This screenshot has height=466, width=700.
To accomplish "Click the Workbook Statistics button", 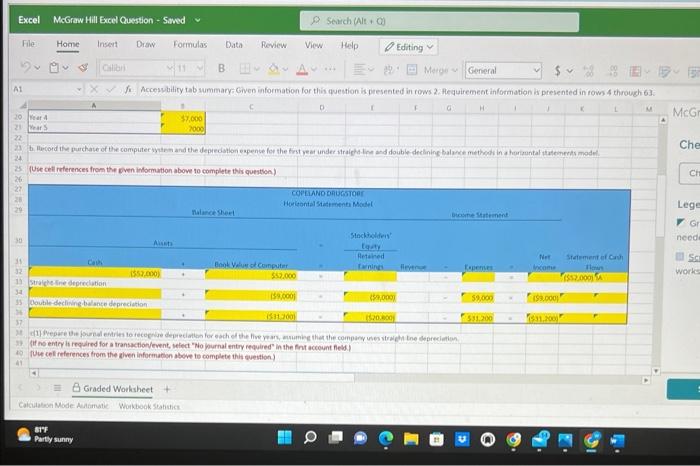I will point(149,406).
